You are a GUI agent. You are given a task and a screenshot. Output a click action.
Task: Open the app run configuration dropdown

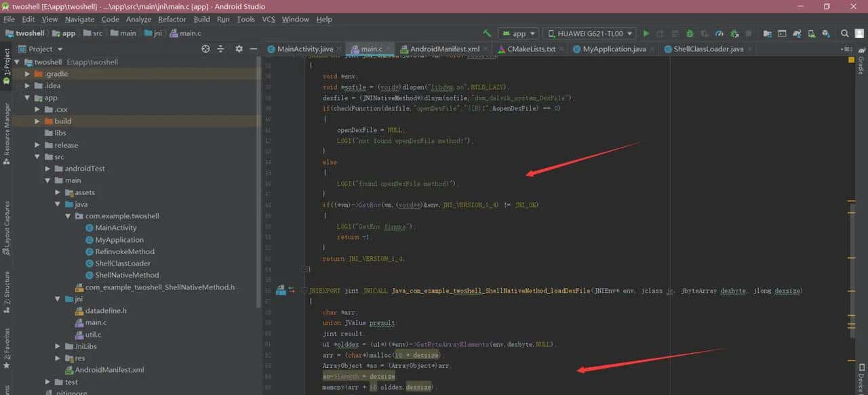point(519,33)
